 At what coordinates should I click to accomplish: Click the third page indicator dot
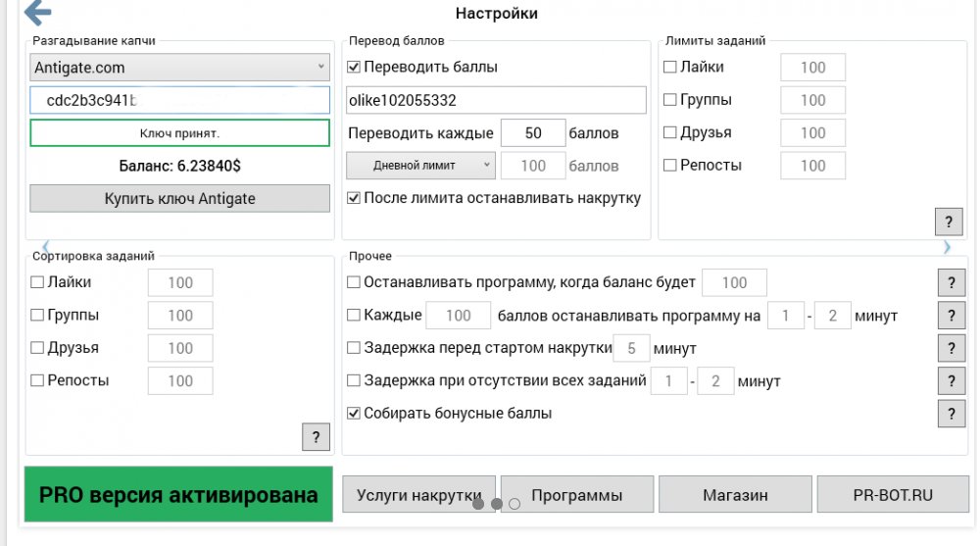tap(514, 504)
